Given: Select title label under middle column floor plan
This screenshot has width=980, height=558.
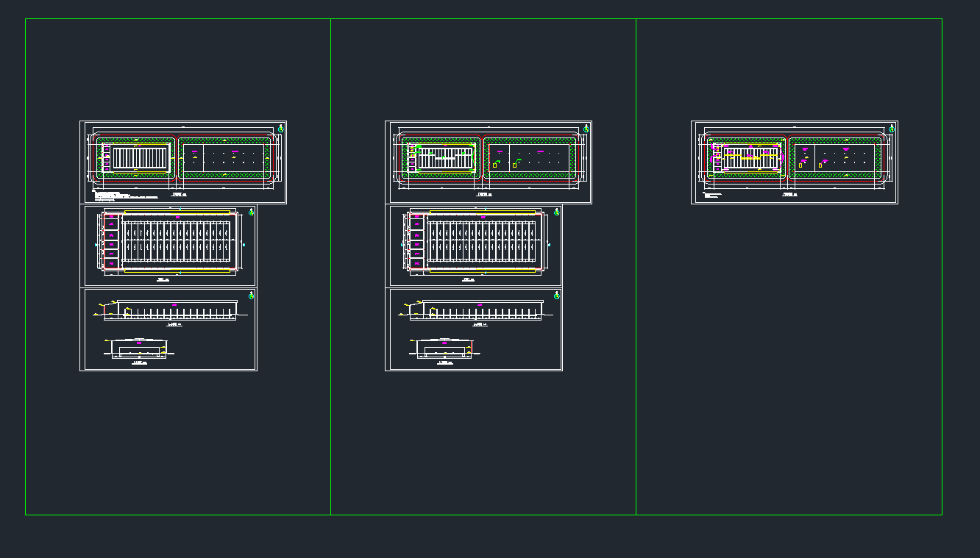Looking at the screenshot, I should pos(468,280).
